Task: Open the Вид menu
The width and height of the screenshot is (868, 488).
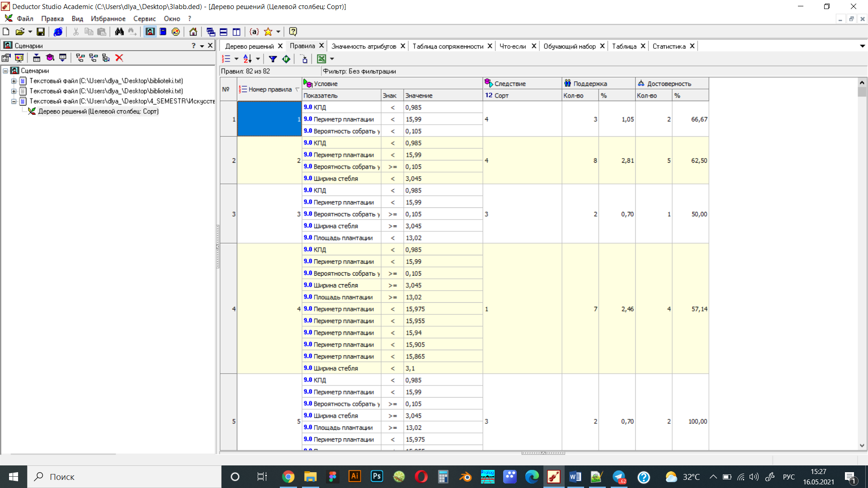Action: (x=77, y=19)
